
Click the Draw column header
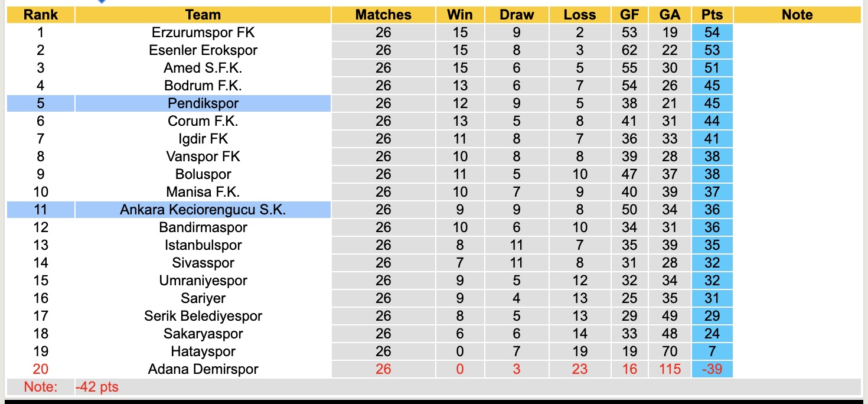517,15
